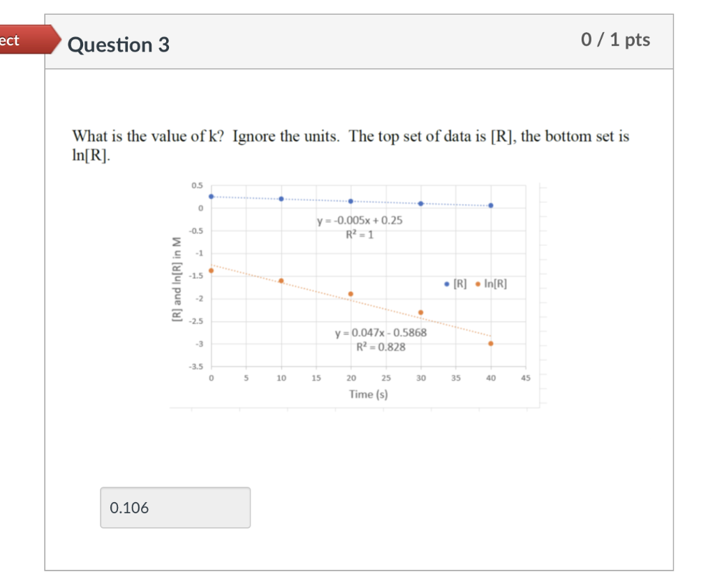Click the 0 / 1 pts score label
Image resolution: width=715 pixels, height=588 pixels.
(x=617, y=41)
